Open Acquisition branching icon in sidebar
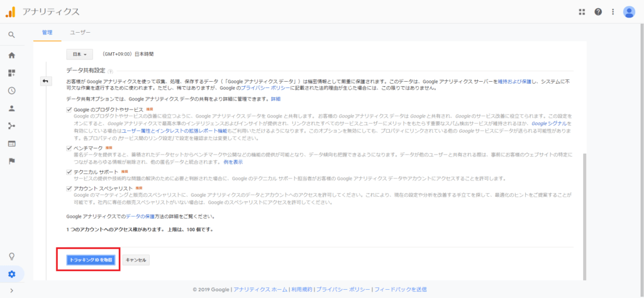Image resolution: width=644 pixels, height=298 pixels. click(11, 126)
